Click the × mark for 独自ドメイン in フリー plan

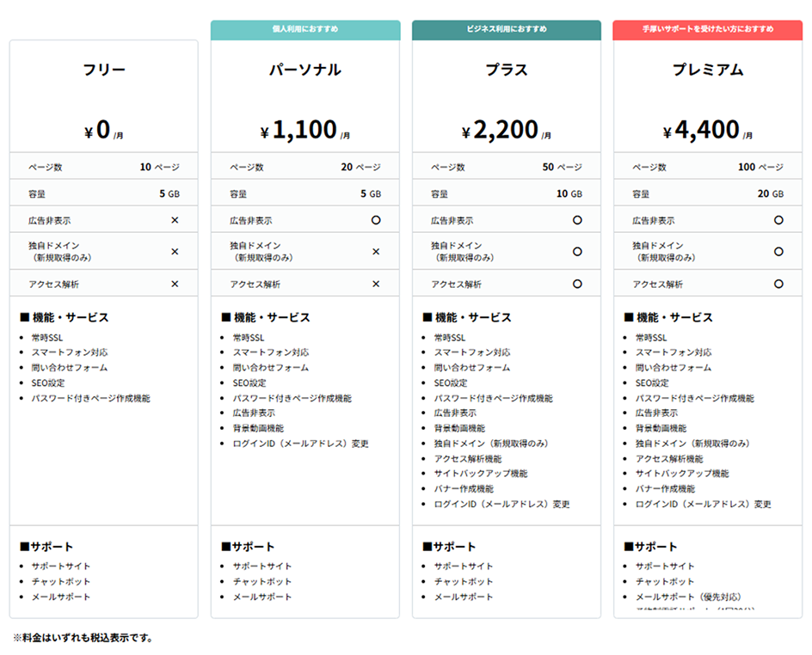point(175,252)
